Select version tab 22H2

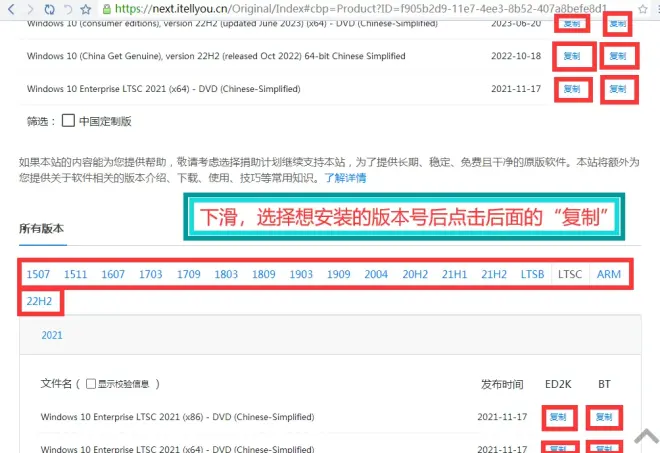point(39,301)
